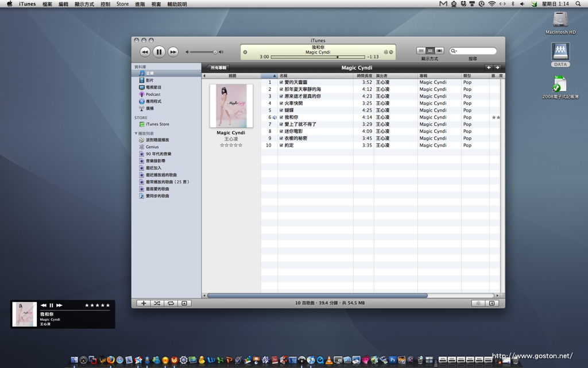Uncheck the song 迷你電影
This screenshot has height=368, width=588.
[x=281, y=132]
